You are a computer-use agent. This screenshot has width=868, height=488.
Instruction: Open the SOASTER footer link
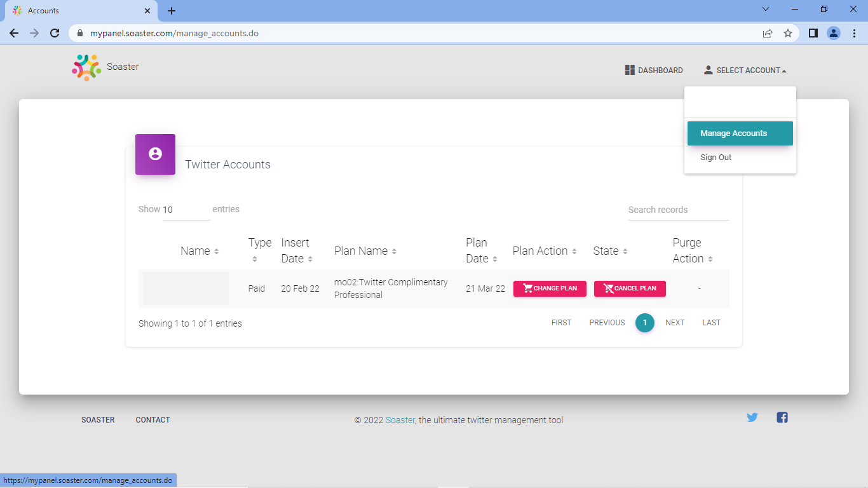[98, 420]
